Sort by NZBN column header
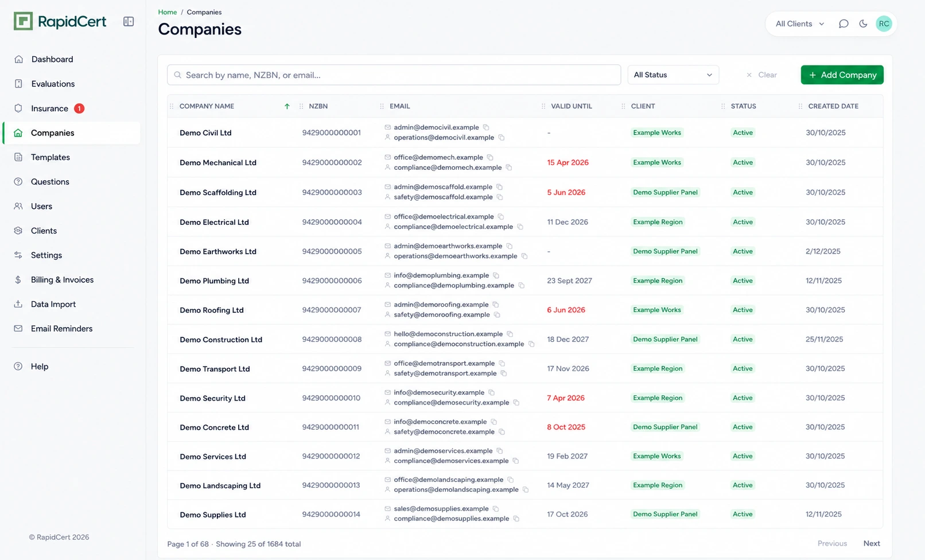 [x=318, y=106]
